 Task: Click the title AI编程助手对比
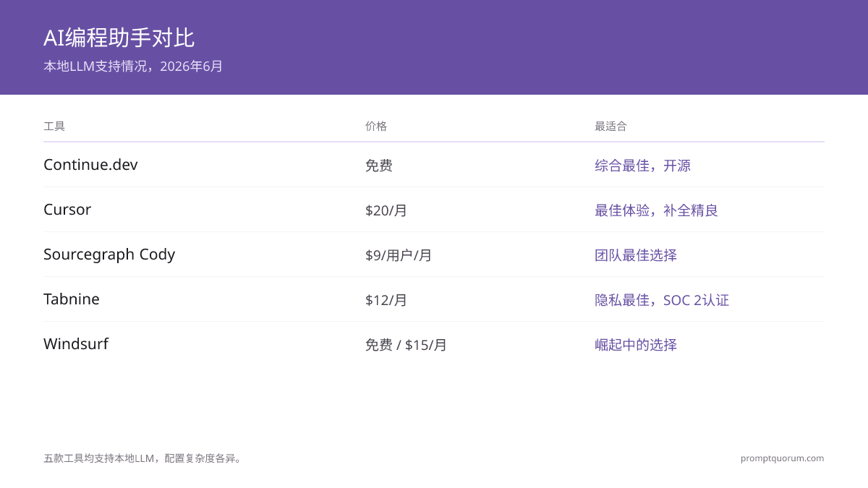point(119,38)
